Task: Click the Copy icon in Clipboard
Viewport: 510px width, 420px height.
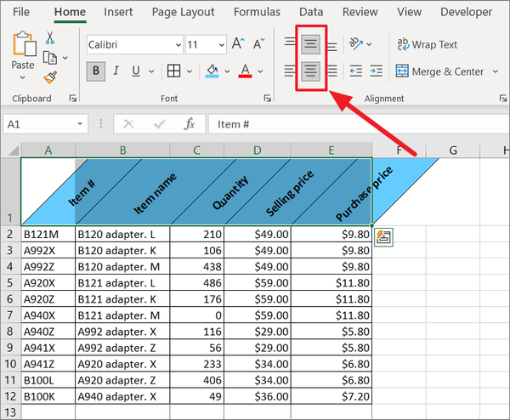Action: [x=50, y=58]
